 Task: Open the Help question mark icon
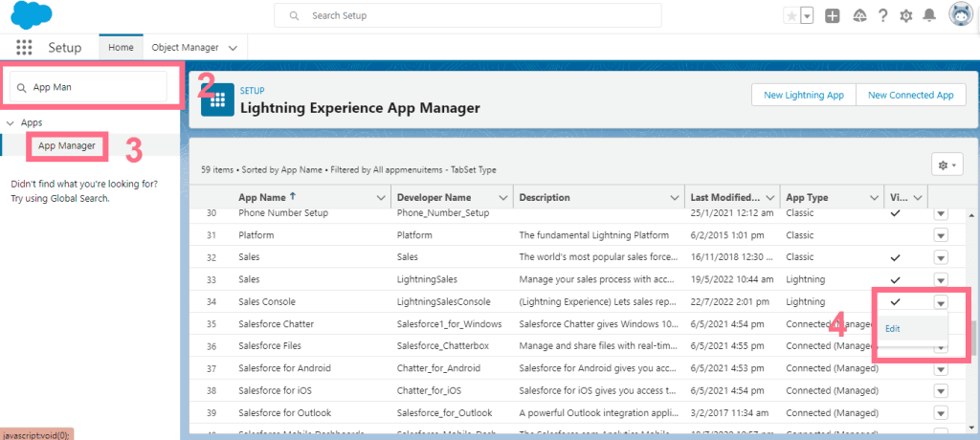pyautogui.click(x=882, y=16)
